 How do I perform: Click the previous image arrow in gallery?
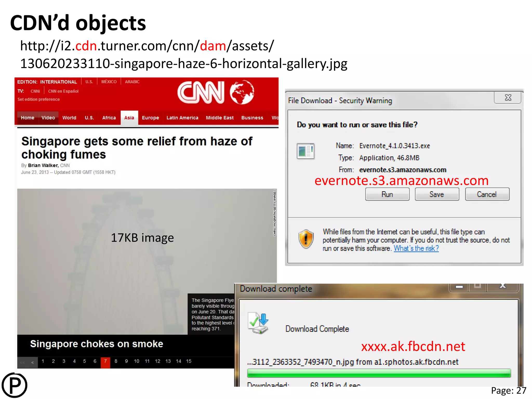point(32,362)
